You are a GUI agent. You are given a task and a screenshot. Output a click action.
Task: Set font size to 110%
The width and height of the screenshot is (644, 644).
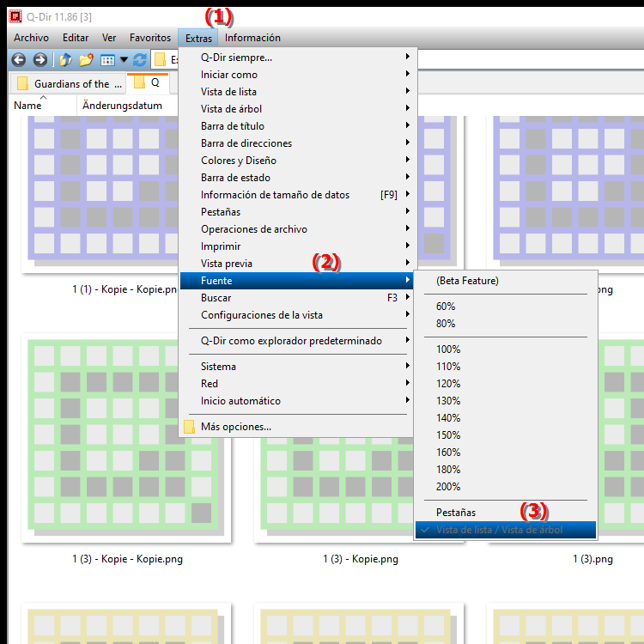coord(506,368)
